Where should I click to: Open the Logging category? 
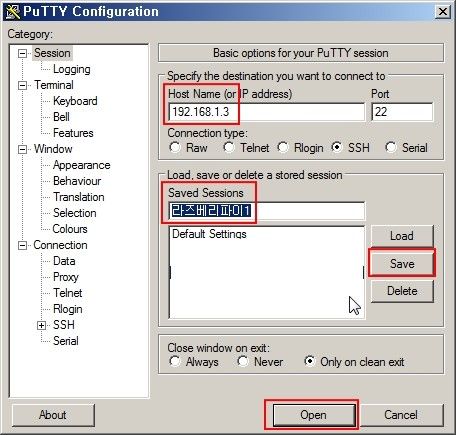coord(72,69)
